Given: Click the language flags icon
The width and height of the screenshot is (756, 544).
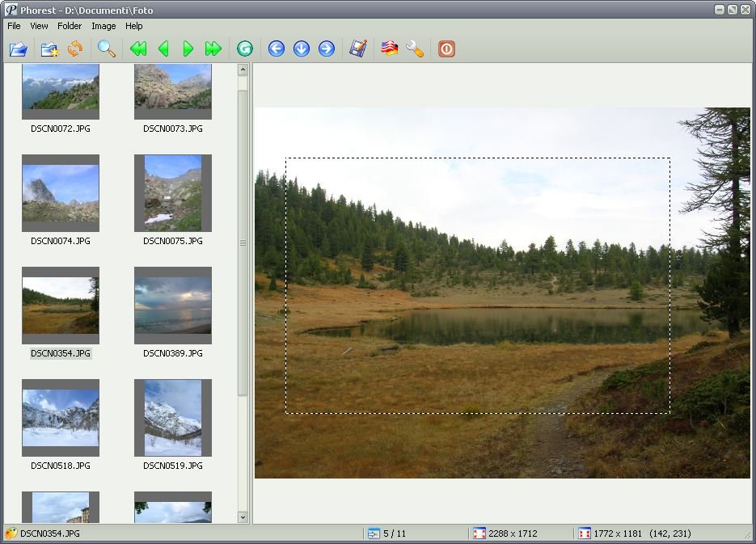Looking at the screenshot, I should tap(390, 49).
